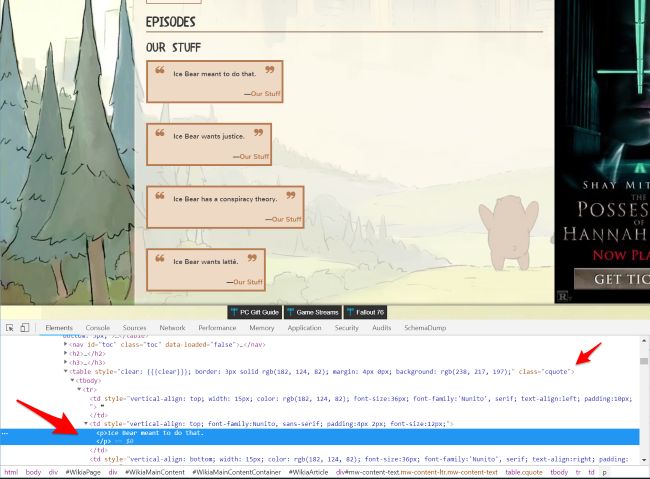This screenshot has width=650, height=479.
Task: Collapse the tr node arrow
Action: click(x=79, y=389)
